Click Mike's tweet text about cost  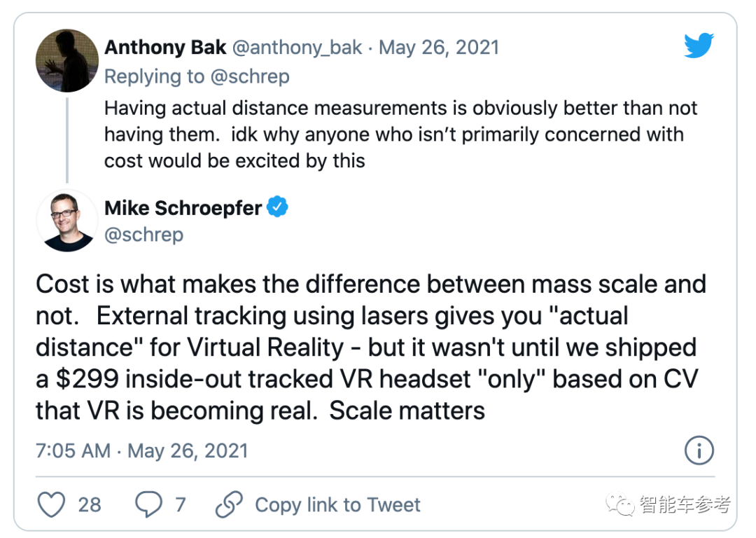[x=371, y=347]
